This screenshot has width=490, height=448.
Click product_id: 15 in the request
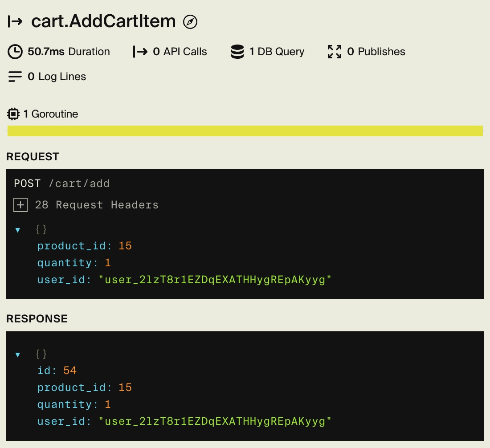point(84,246)
